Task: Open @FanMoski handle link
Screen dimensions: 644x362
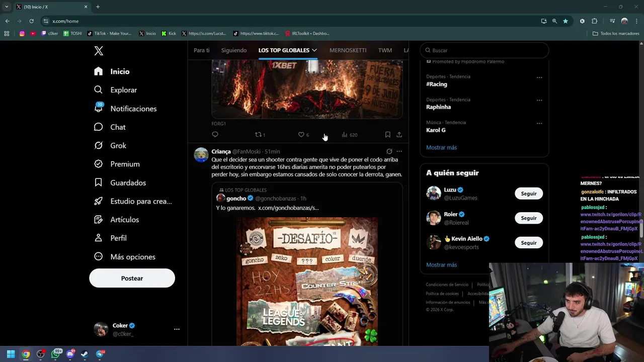Action: (x=247, y=151)
